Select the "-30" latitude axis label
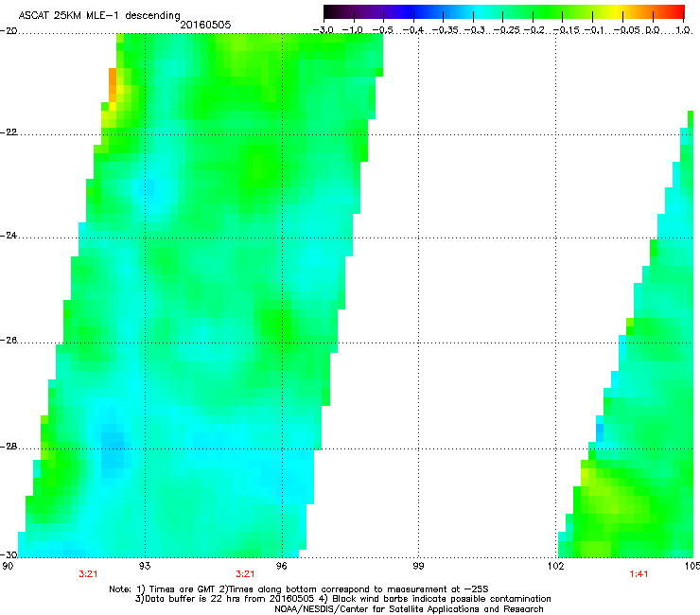Viewport: 700px width, 615px height. (9, 554)
